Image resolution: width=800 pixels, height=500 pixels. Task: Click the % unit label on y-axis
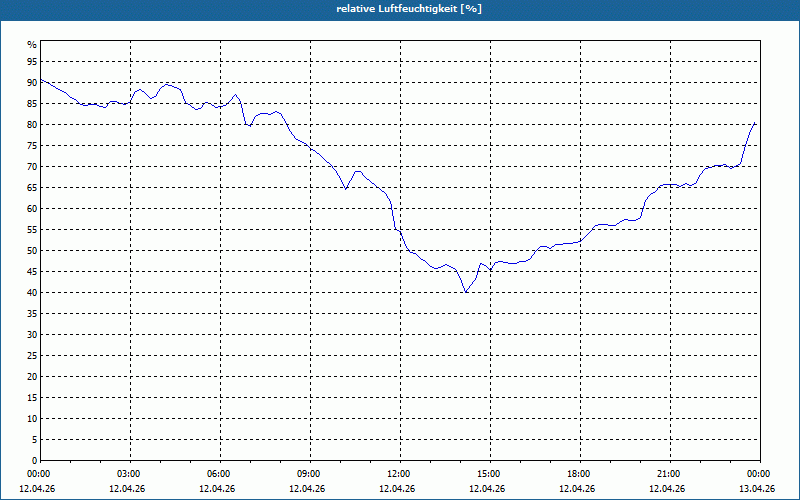[x=32, y=45]
